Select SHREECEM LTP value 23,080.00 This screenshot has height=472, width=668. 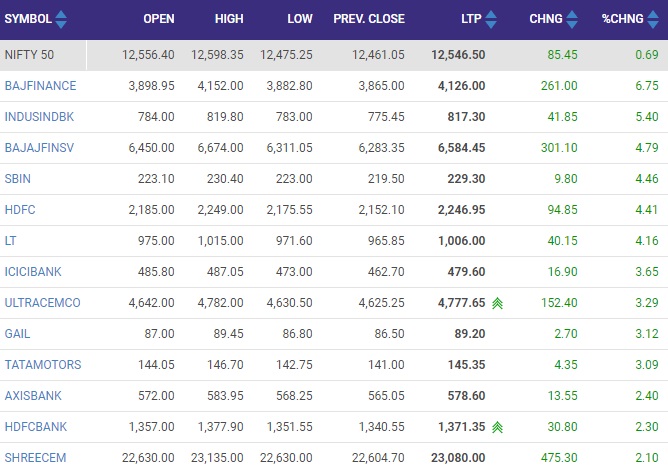pos(458,458)
